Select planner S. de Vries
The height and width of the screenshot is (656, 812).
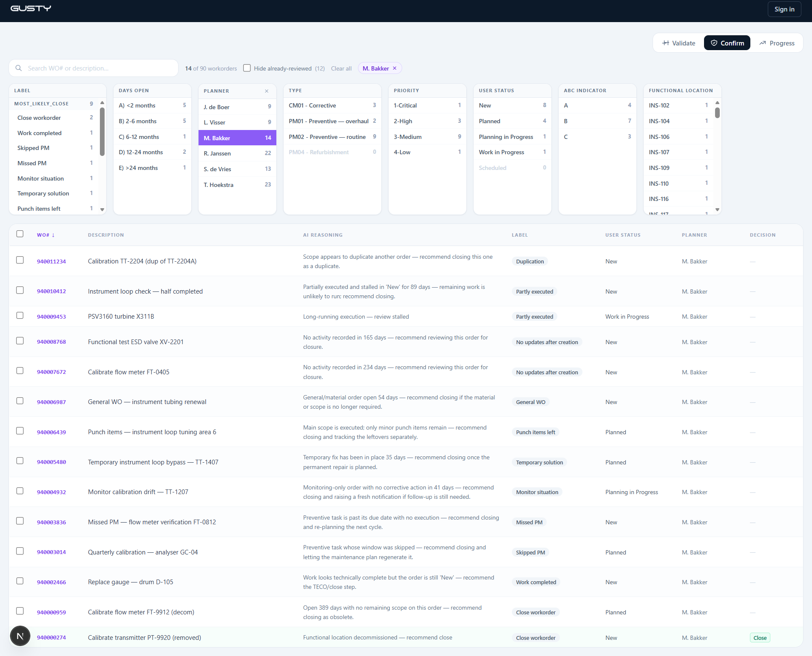pos(237,169)
